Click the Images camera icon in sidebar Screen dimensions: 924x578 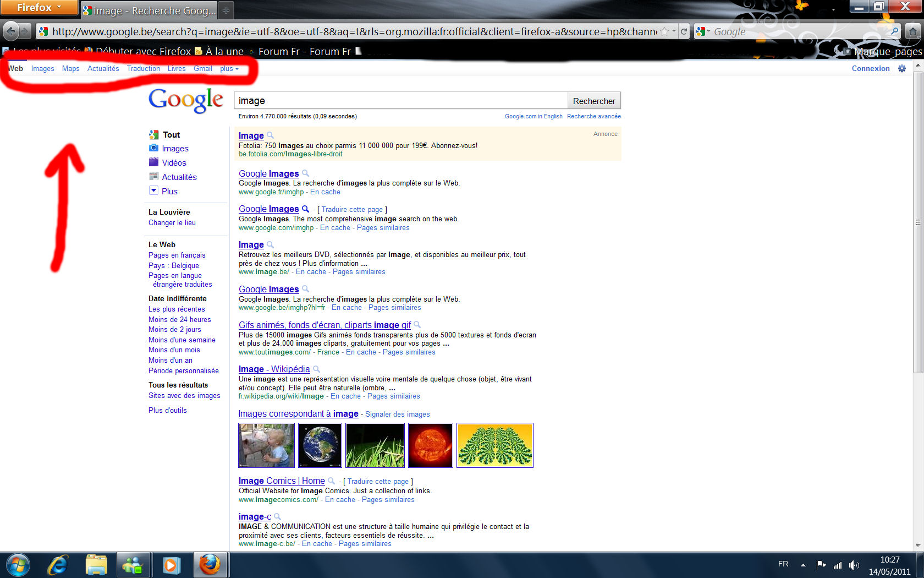coord(154,148)
